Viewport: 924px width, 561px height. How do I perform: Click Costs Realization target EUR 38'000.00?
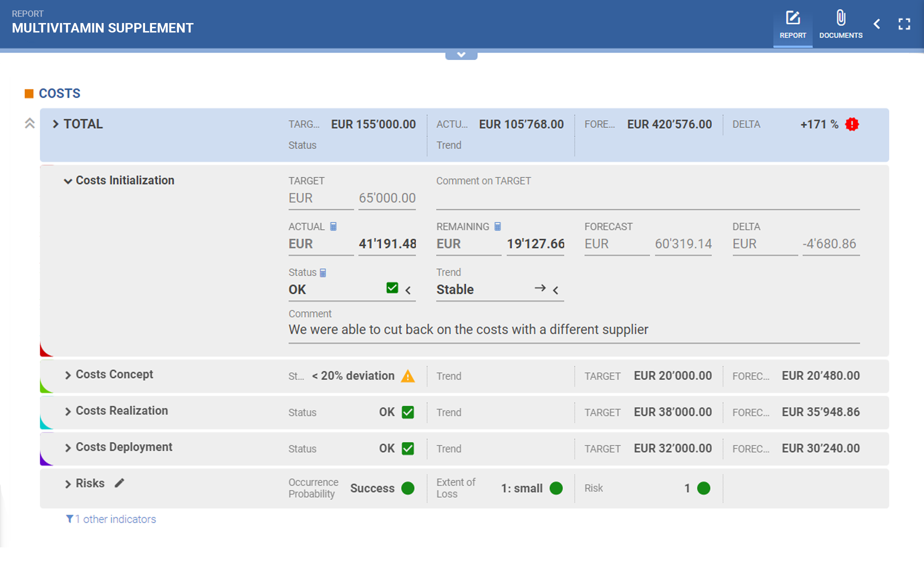[x=673, y=412]
